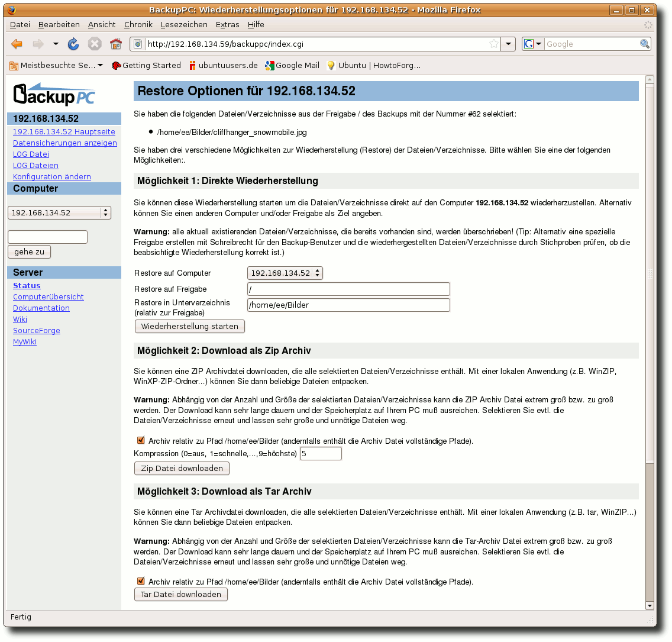Click the Restore auf Freigabe field
The height and width of the screenshot is (642, 672).
348,289
